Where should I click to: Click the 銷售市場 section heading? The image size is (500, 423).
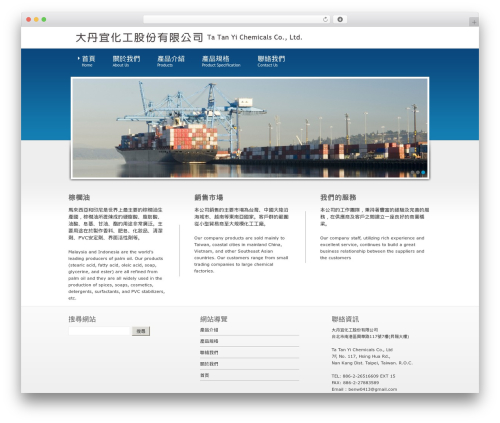coord(209,197)
